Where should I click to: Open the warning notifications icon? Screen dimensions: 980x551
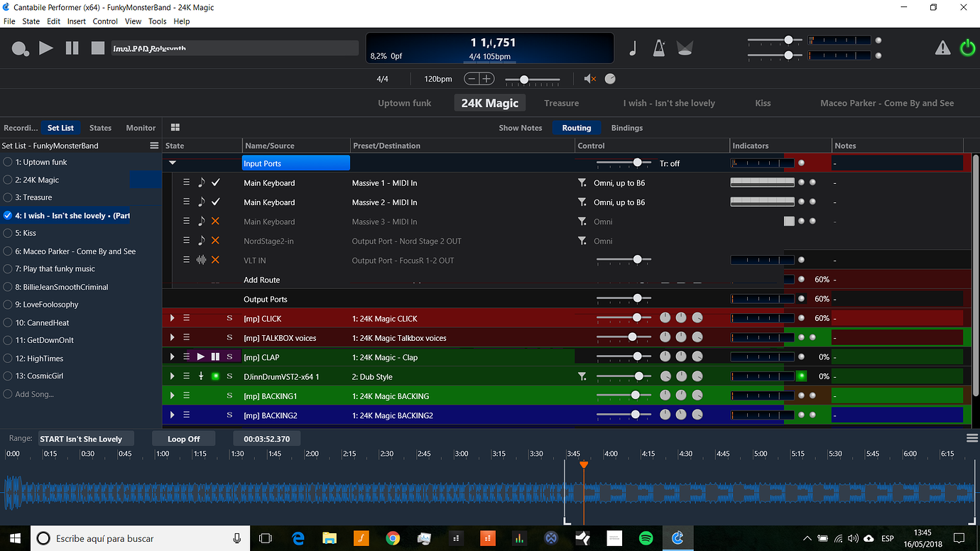(942, 48)
